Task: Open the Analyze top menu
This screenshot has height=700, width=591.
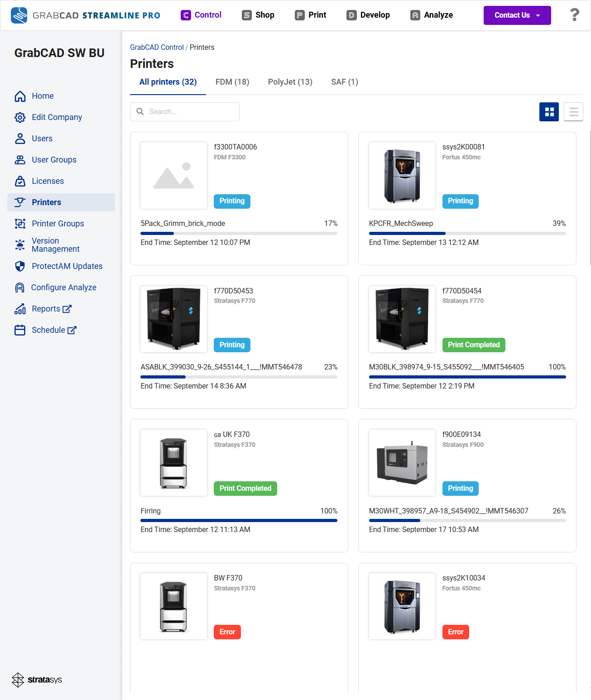Action: tap(432, 15)
